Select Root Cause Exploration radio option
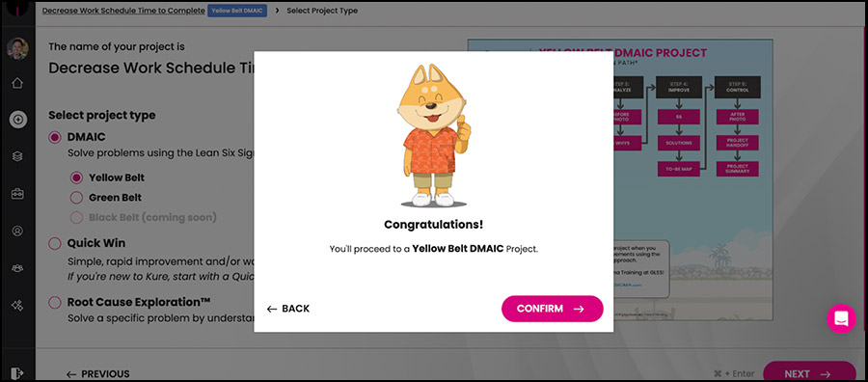Image resolution: width=868 pixels, height=382 pixels. (x=55, y=303)
